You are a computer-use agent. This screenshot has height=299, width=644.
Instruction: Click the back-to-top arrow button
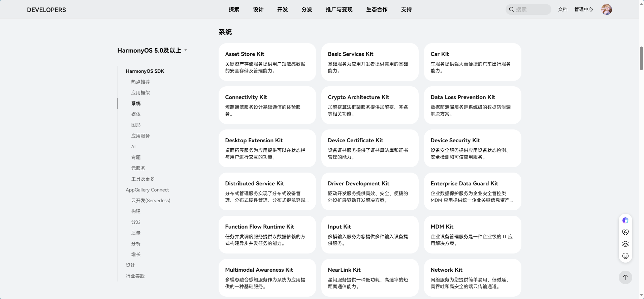625,277
